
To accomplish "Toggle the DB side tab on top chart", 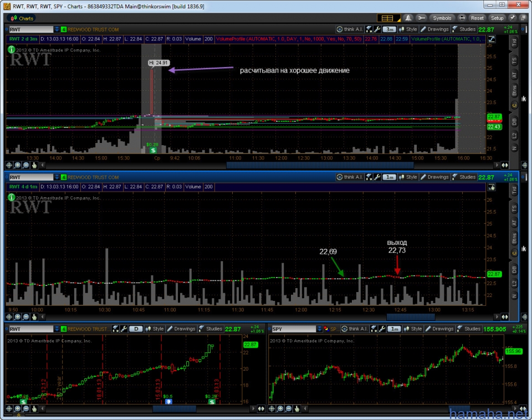I will pyautogui.click(x=514, y=121).
